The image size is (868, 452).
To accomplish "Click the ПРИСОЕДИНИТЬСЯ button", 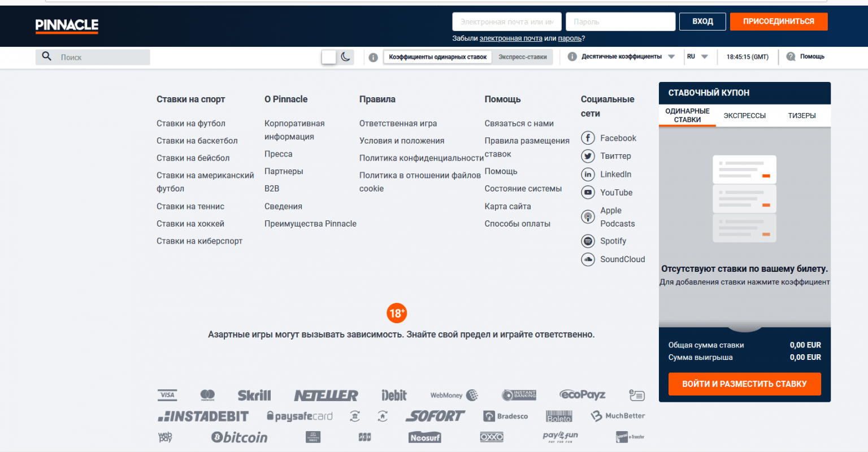I will pos(779,21).
